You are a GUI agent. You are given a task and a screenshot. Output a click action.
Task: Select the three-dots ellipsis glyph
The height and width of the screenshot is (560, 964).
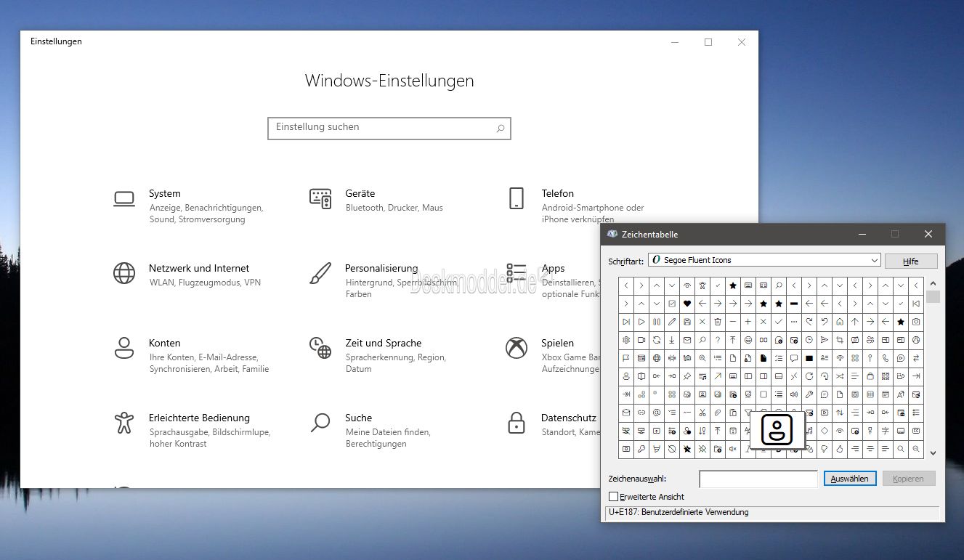794,322
